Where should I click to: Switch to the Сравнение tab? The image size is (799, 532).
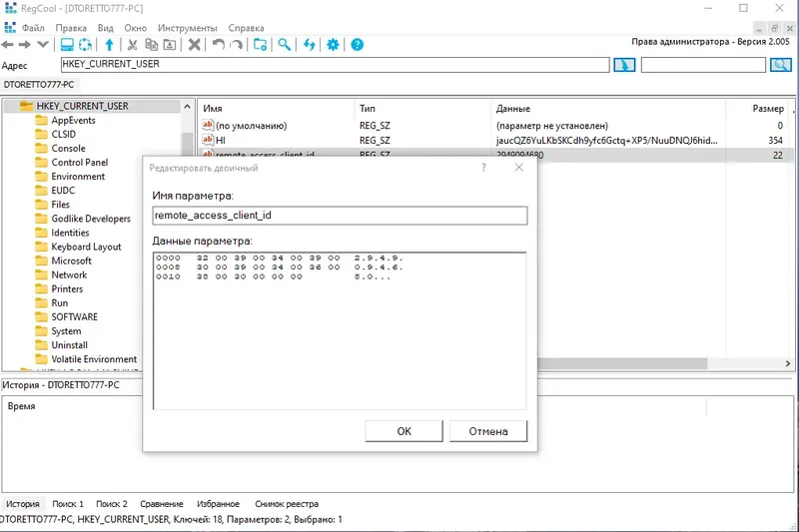pyautogui.click(x=162, y=504)
